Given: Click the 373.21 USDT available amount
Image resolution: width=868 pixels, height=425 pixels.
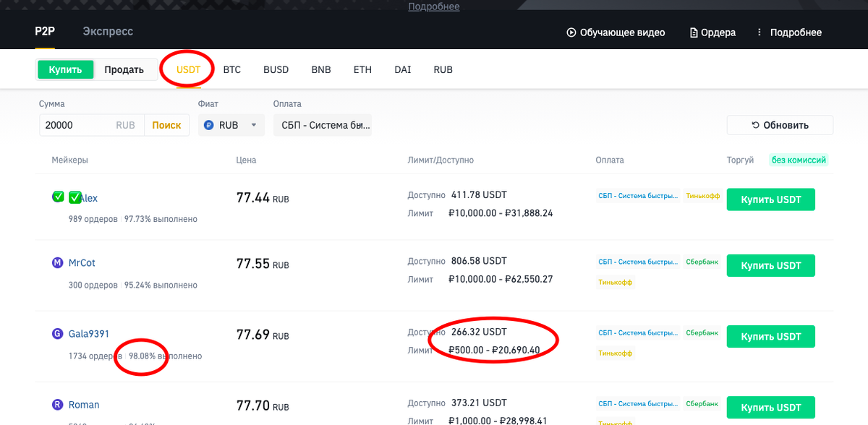Looking at the screenshot, I should point(479,403).
